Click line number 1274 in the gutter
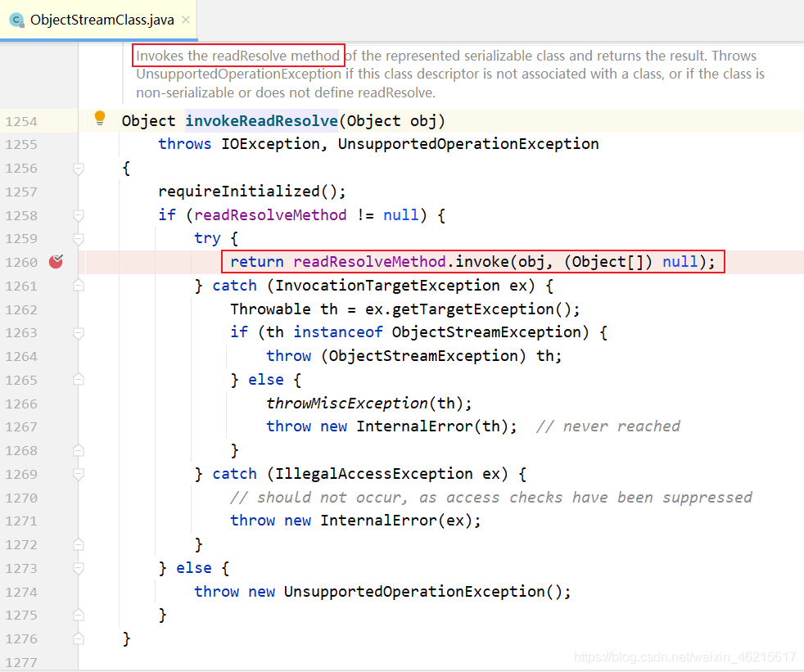Image resolution: width=804 pixels, height=672 pixels. [x=21, y=592]
